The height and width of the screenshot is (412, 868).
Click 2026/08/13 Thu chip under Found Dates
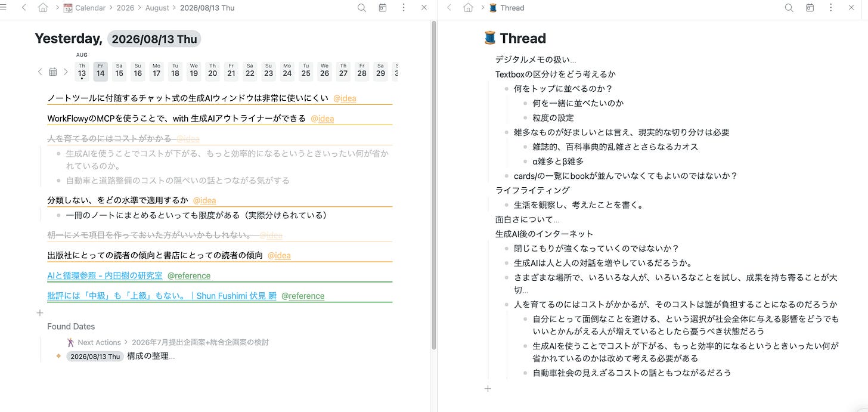click(x=95, y=357)
